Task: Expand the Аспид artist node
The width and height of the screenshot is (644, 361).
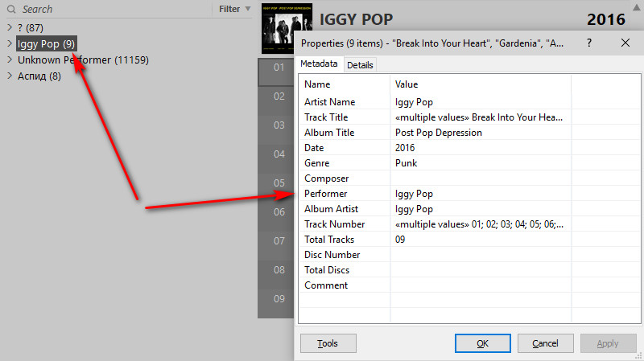Action: pyautogui.click(x=9, y=76)
